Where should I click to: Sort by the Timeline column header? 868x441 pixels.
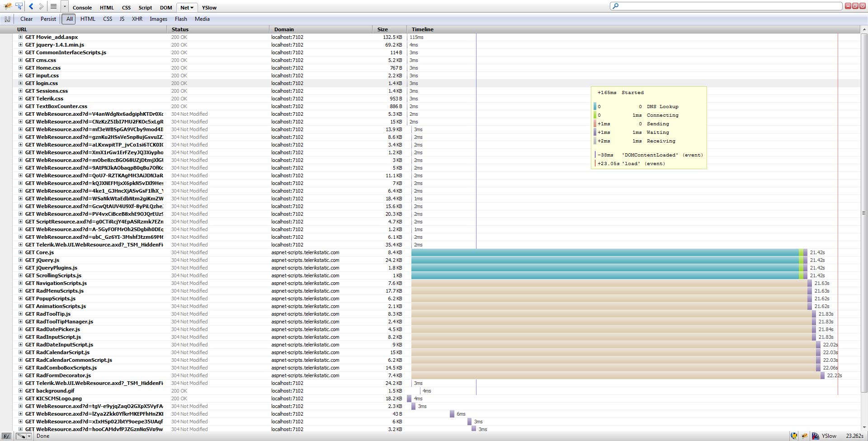tap(633, 29)
